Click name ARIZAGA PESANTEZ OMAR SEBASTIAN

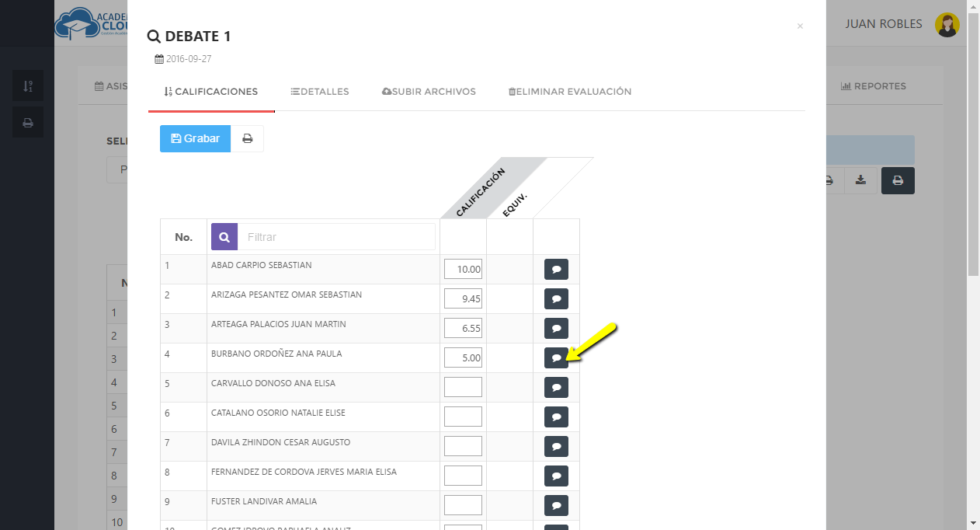[x=287, y=295]
